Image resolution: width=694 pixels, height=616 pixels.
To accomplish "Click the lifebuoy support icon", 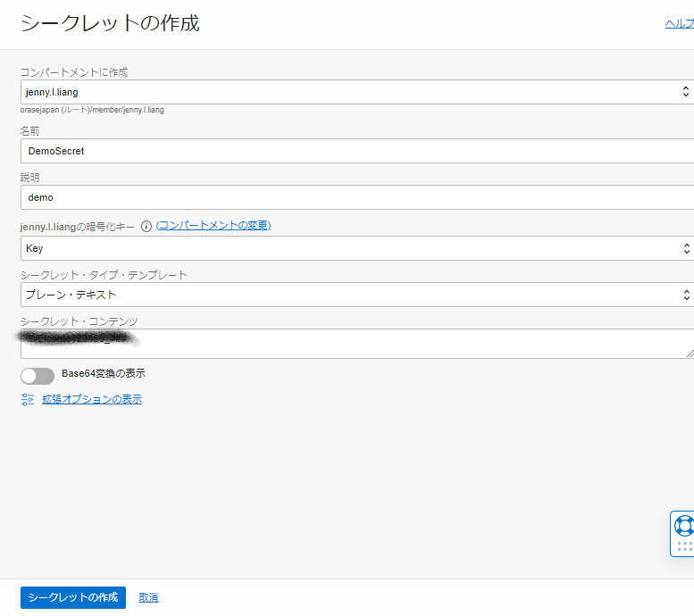I will click(x=683, y=525).
